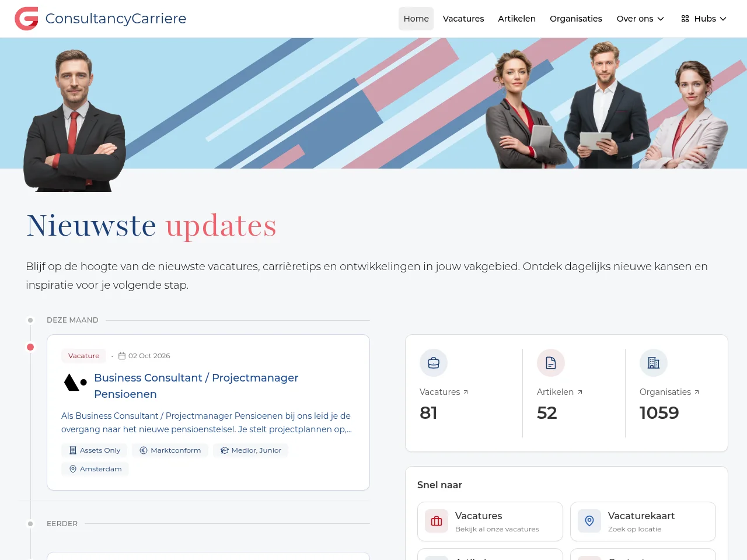The height and width of the screenshot is (560, 747).
Task: Click the briefcase icon above Vacatures count
Action: (434, 363)
